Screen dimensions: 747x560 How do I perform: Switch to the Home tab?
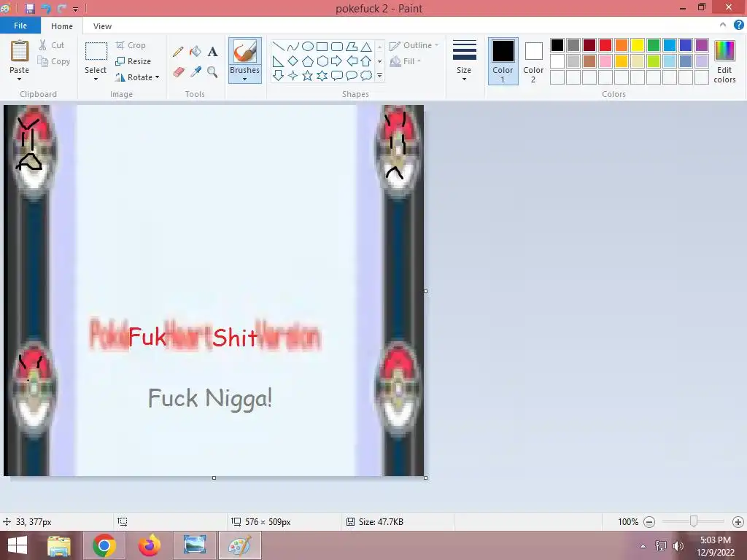(62, 26)
